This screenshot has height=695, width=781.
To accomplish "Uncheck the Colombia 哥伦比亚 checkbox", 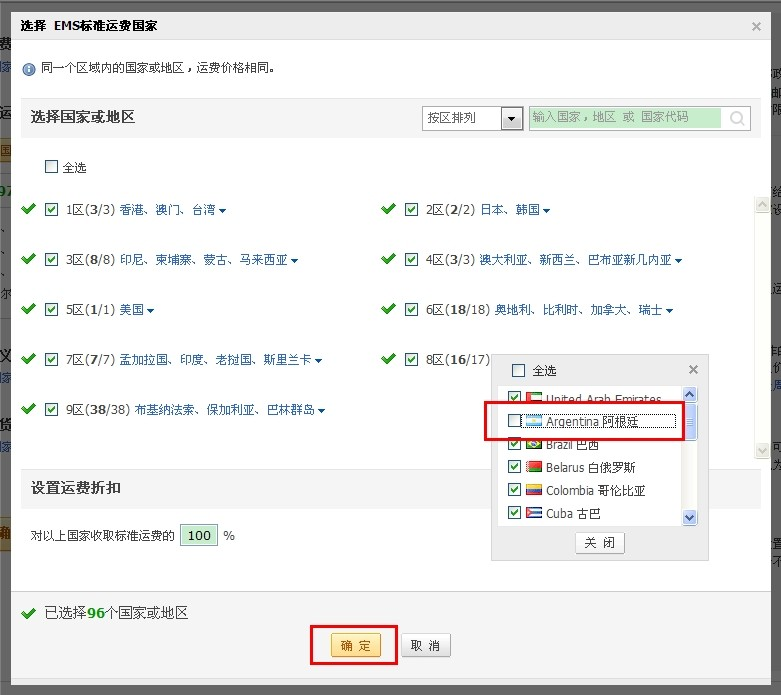I will tap(515, 489).
